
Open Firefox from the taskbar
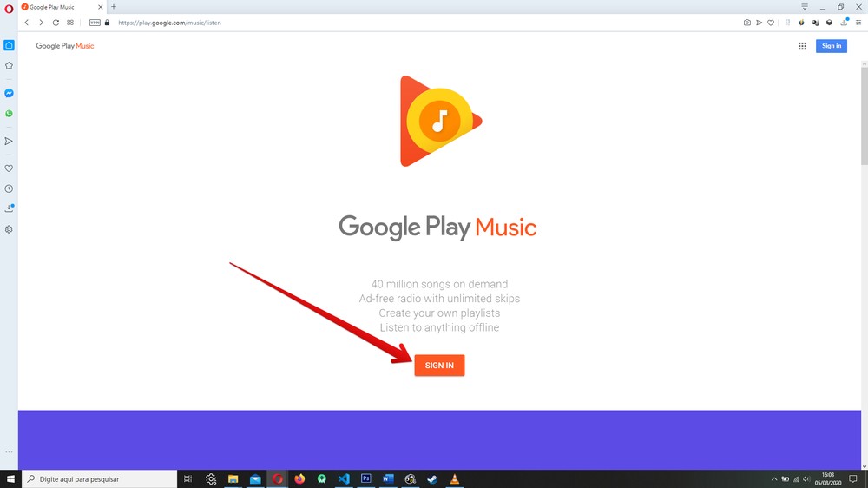point(299,479)
